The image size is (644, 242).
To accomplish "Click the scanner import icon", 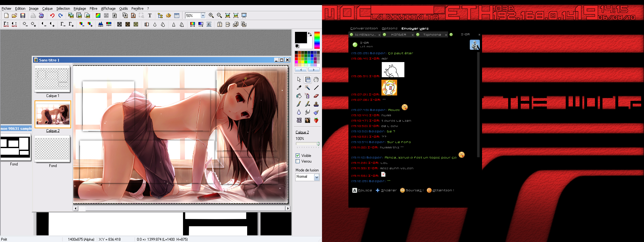I will (x=41, y=15).
